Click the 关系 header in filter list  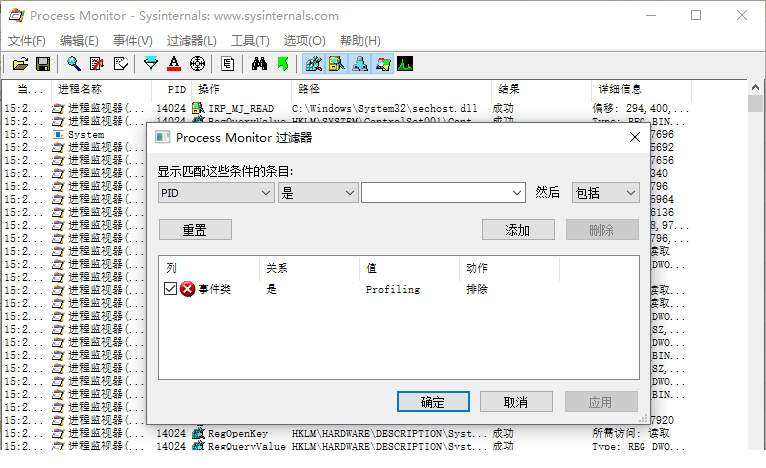[x=309, y=268]
